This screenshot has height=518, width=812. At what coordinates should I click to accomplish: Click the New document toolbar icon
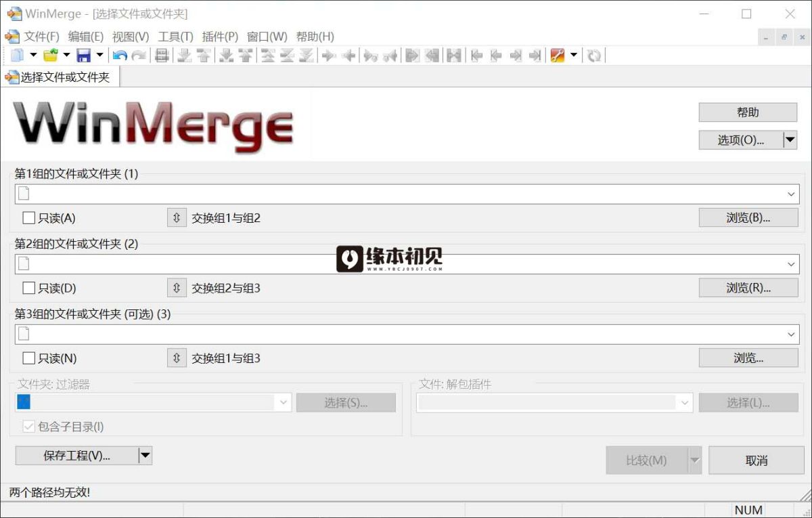pyautogui.click(x=17, y=56)
